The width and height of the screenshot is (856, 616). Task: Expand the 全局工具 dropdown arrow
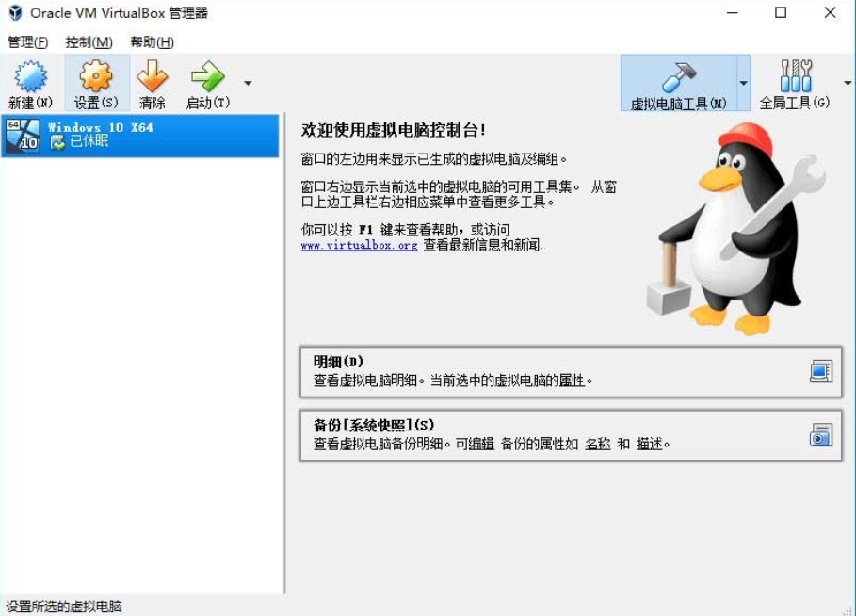(x=847, y=82)
